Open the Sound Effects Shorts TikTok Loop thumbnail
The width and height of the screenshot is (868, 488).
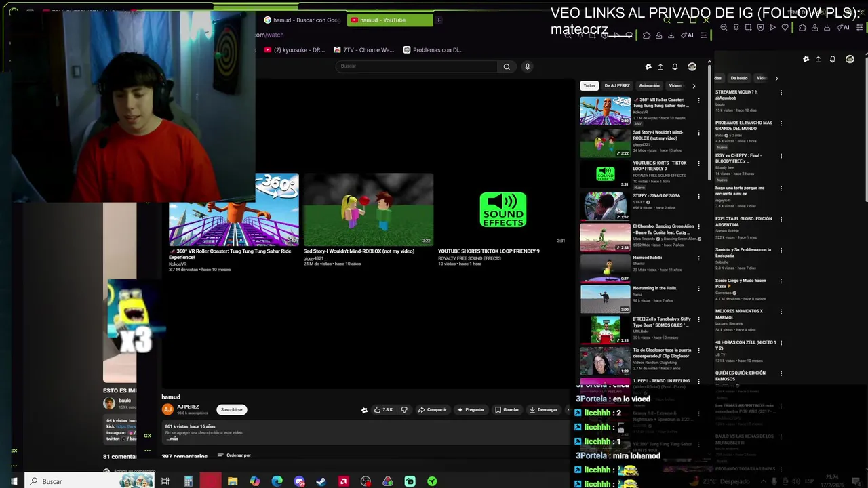click(502, 209)
